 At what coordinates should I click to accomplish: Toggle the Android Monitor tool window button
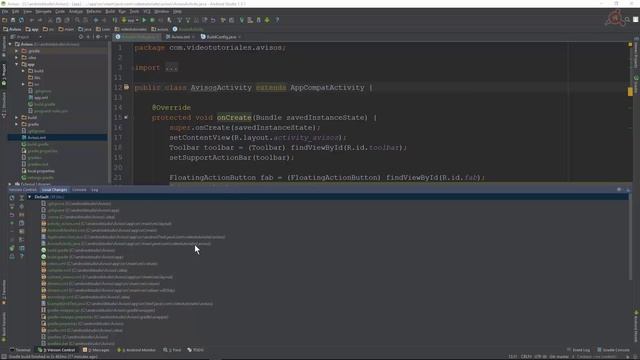coord(136,350)
